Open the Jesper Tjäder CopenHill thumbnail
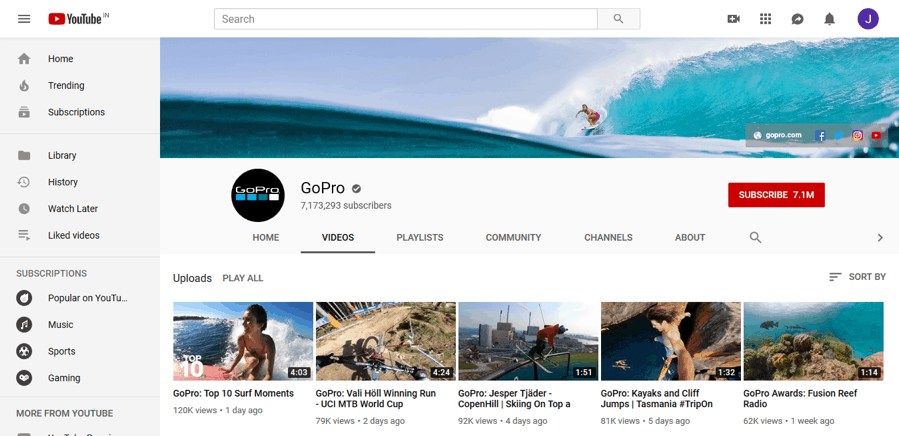 click(x=529, y=341)
